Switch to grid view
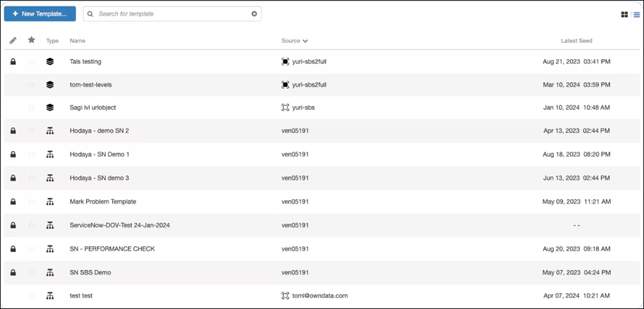Image resolution: width=644 pixels, height=309 pixels. click(624, 14)
